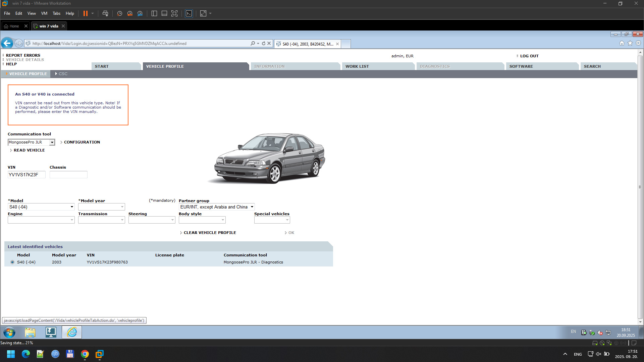Click the send Ctrl+Alt+Del icon

click(105, 13)
